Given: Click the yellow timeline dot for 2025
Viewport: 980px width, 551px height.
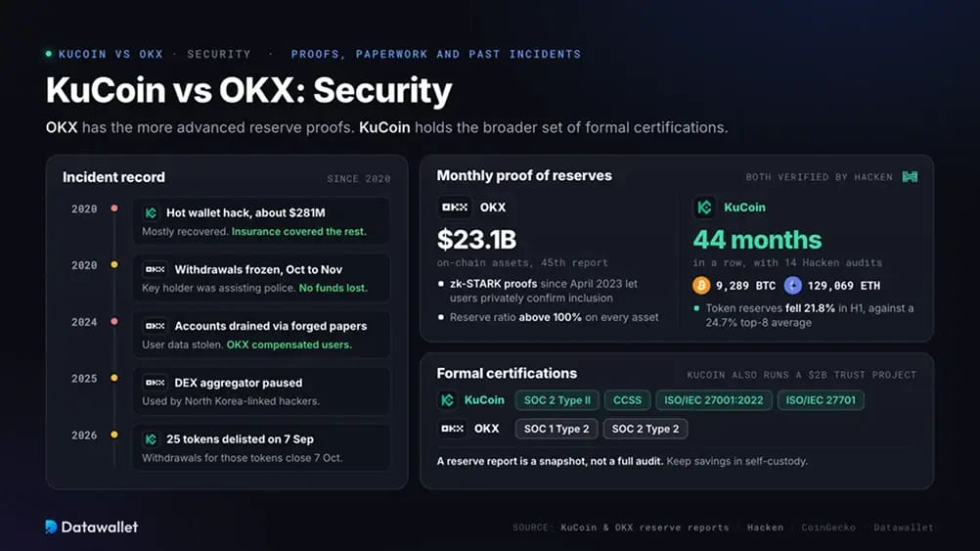Looking at the screenshot, I should tap(114, 378).
